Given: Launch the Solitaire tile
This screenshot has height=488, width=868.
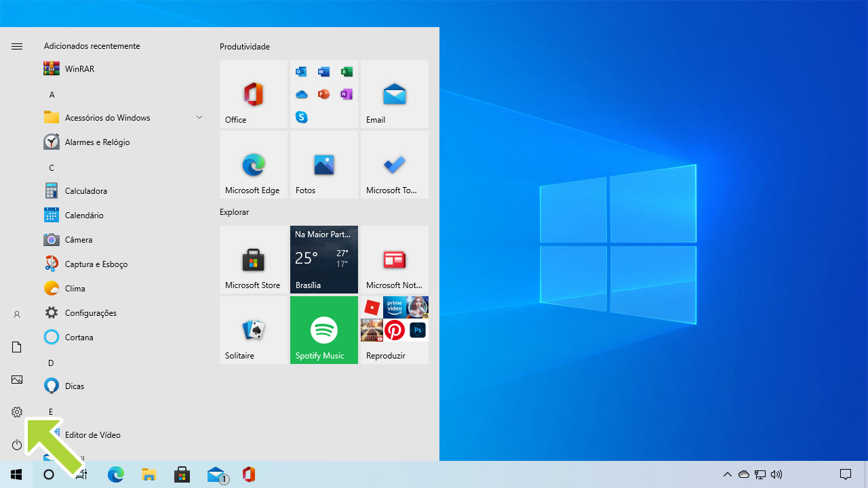Looking at the screenshot, I should point(254,330).
